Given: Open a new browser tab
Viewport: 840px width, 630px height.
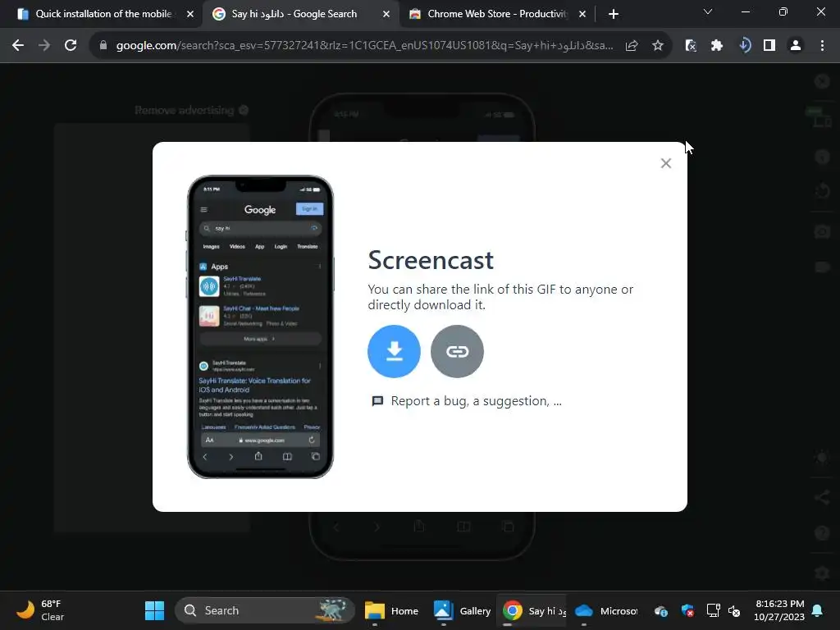Looking at the screenshot, I should (614, 15).
